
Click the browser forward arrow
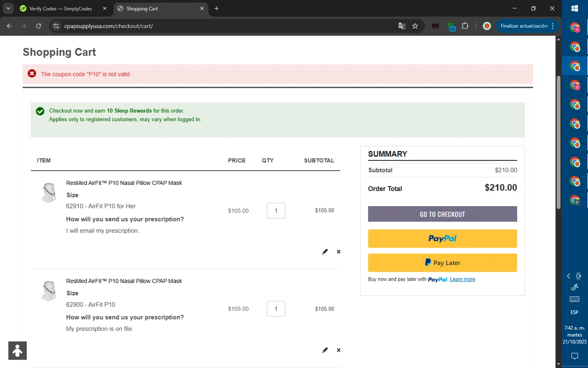click(x=24, y=26)
